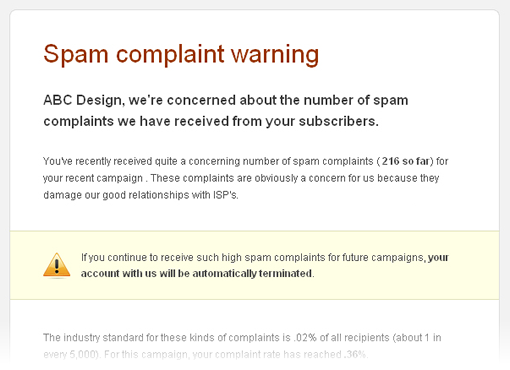Click the '.02%' industry standard figure
This screenshot has height=370, width=510.
click(x=305, y=338)
